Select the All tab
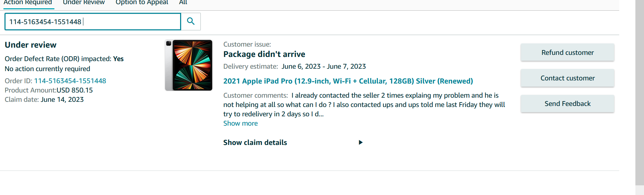Screen dimensions: 644x195 click(183, 3)
